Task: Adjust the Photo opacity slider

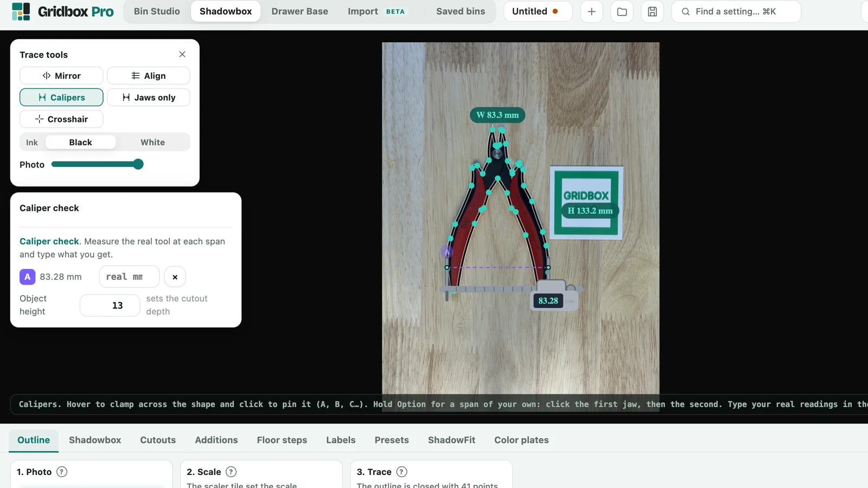Action: [97, 164]
